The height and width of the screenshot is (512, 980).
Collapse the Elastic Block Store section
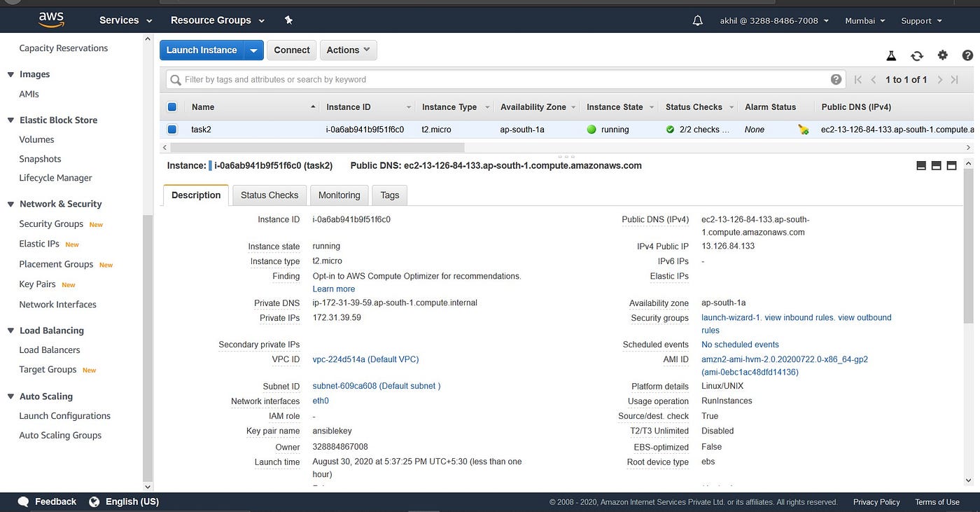[10, 120]
